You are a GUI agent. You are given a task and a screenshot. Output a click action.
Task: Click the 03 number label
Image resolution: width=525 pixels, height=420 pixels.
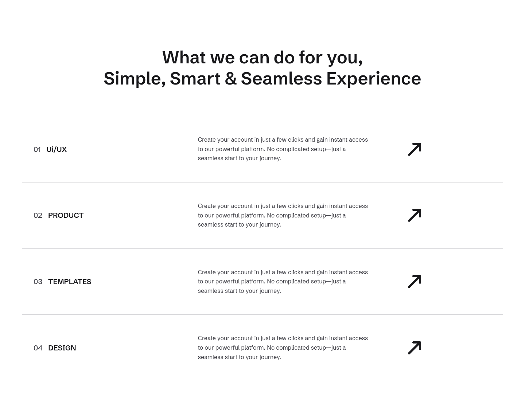pyautogui.click(x=38, y=282)
